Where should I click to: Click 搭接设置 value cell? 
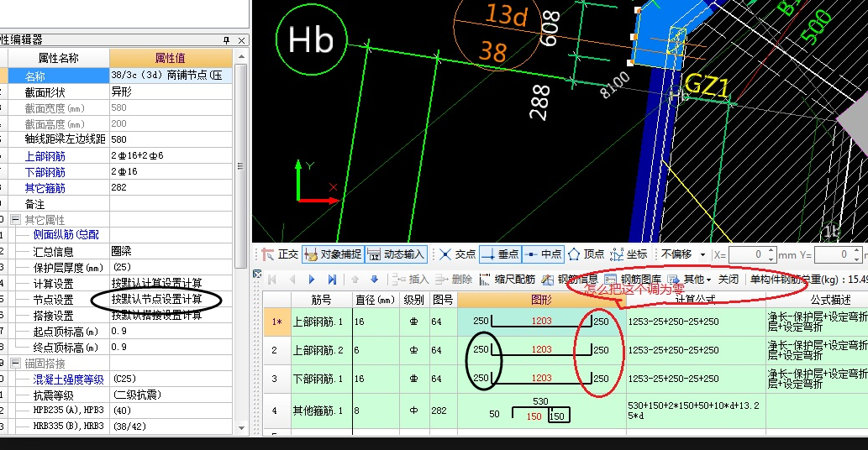click(171, 315)
